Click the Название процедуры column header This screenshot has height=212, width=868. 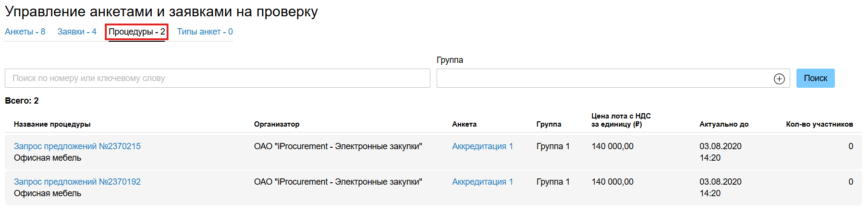52,124
